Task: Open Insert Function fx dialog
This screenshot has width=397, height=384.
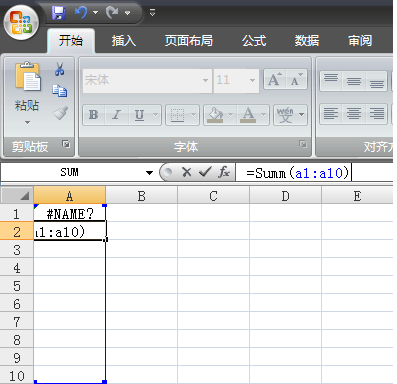Action: [224, 172]
